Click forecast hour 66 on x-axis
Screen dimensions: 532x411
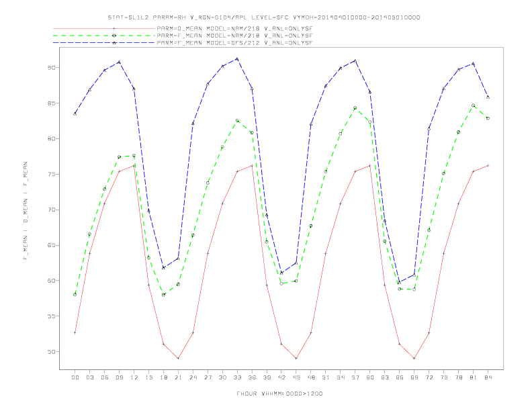click(400, 377)
